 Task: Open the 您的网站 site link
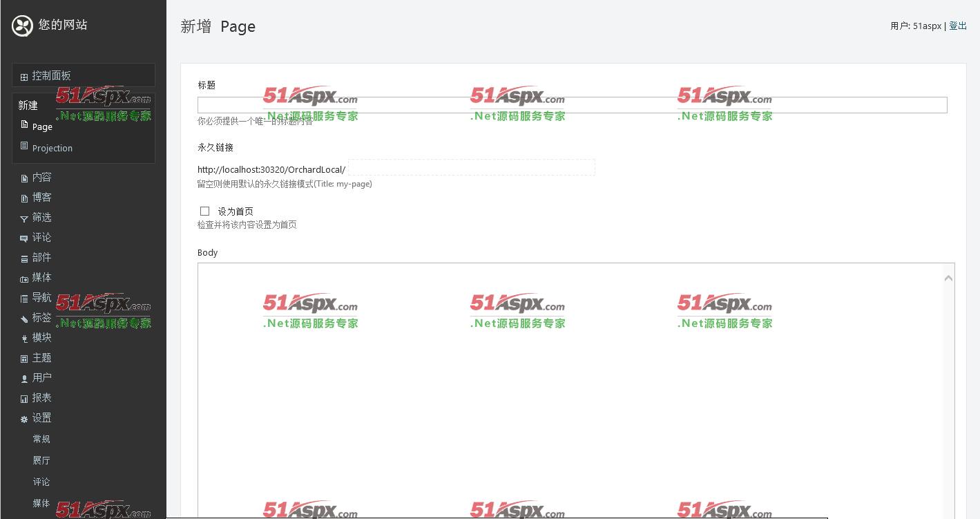coord(63,25)
